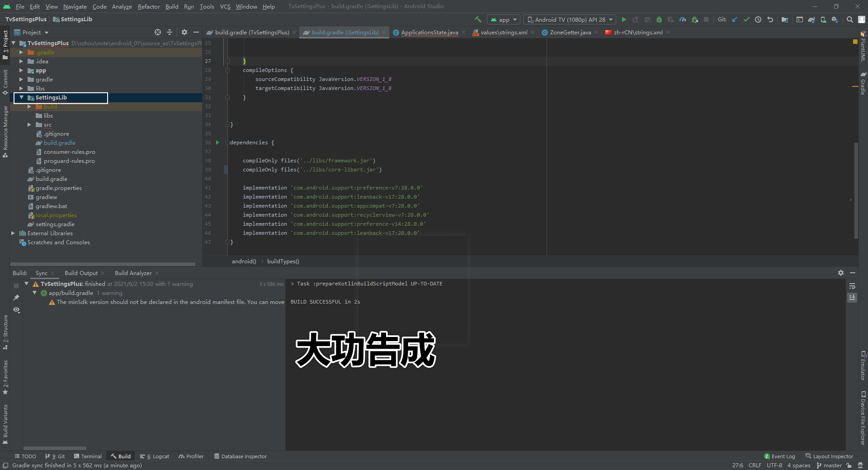Switch to ApplicationsState.java tab

[429, 32]
